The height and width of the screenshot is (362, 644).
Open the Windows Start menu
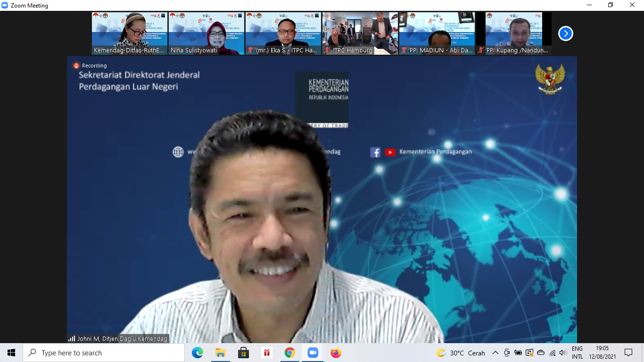11,353
